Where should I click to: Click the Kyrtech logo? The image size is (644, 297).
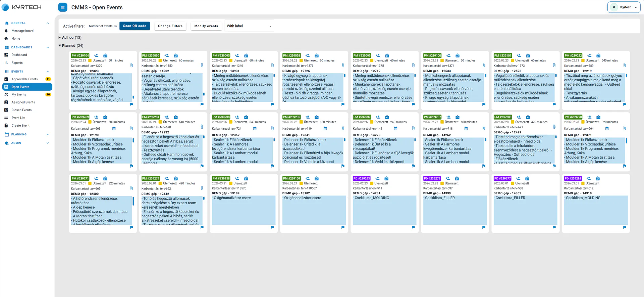(21, 7)
